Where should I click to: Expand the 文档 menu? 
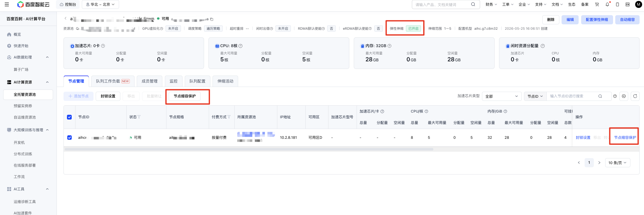[x=557, y=4]
